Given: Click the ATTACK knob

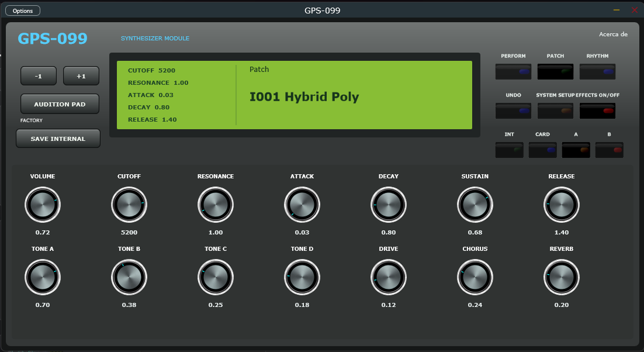Looking at the screenshot, I should (x=302, y=205).
